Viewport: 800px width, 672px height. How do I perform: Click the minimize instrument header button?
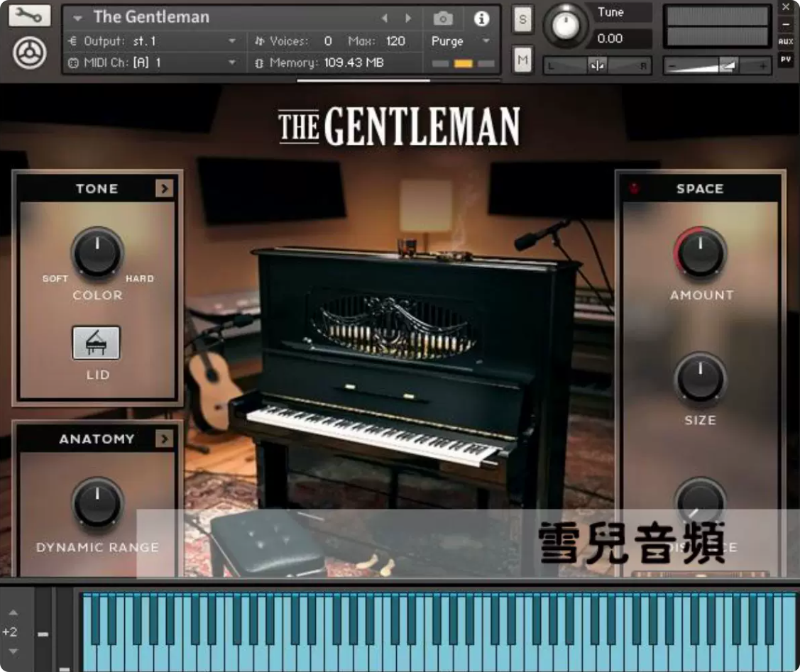(x=786, y=24)
